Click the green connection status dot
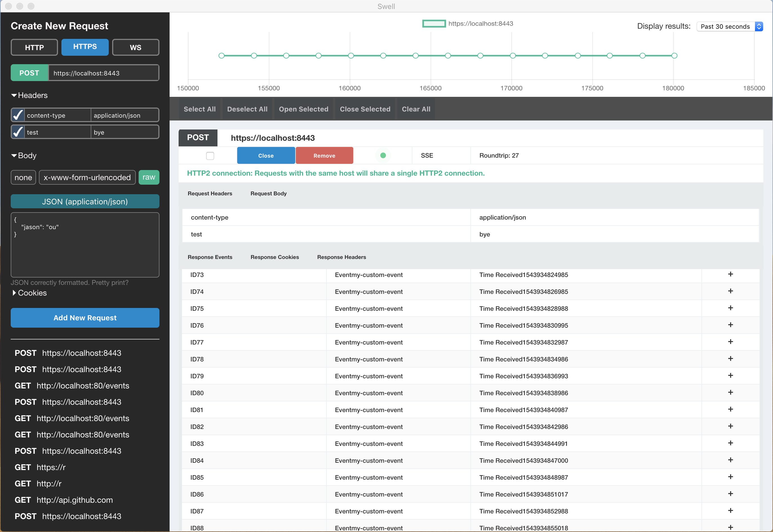The width and height of the screenshot is (773, 532). (x=383, y=155)
